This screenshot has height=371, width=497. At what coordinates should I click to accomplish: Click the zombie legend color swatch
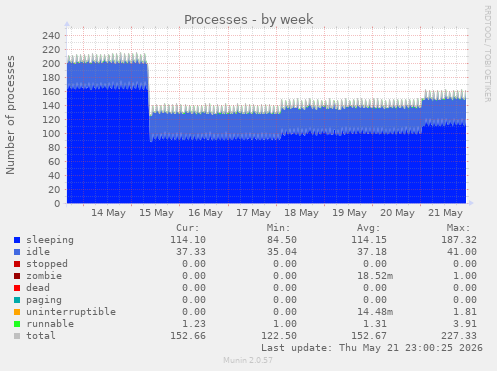[x=17, y=276]
